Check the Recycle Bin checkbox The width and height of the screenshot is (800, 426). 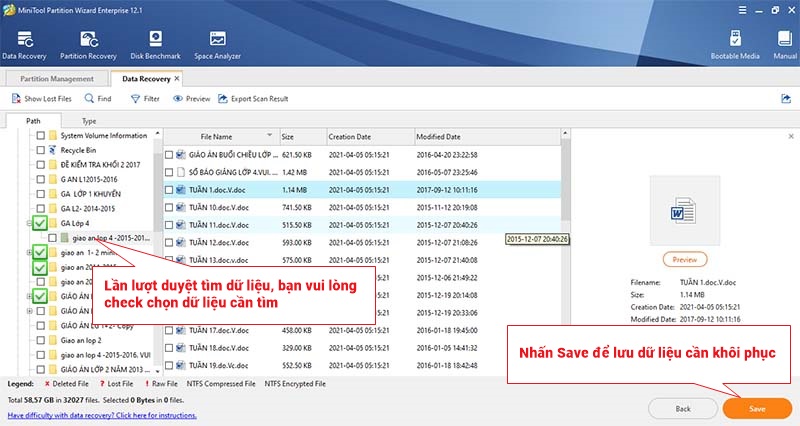click(x=40, y=150)
